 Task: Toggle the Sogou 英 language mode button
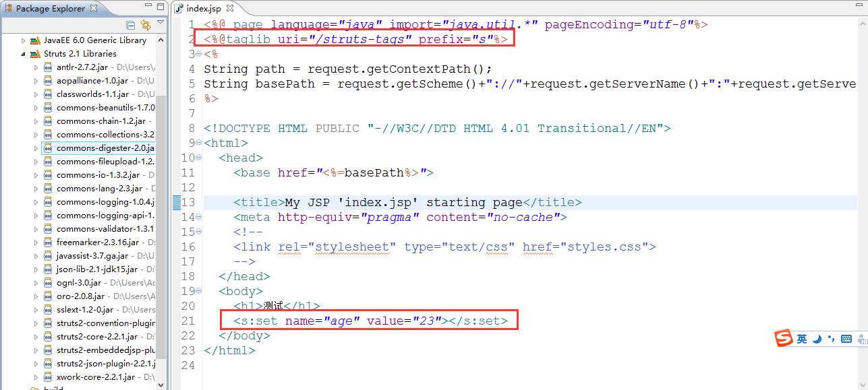pos(801,339)
